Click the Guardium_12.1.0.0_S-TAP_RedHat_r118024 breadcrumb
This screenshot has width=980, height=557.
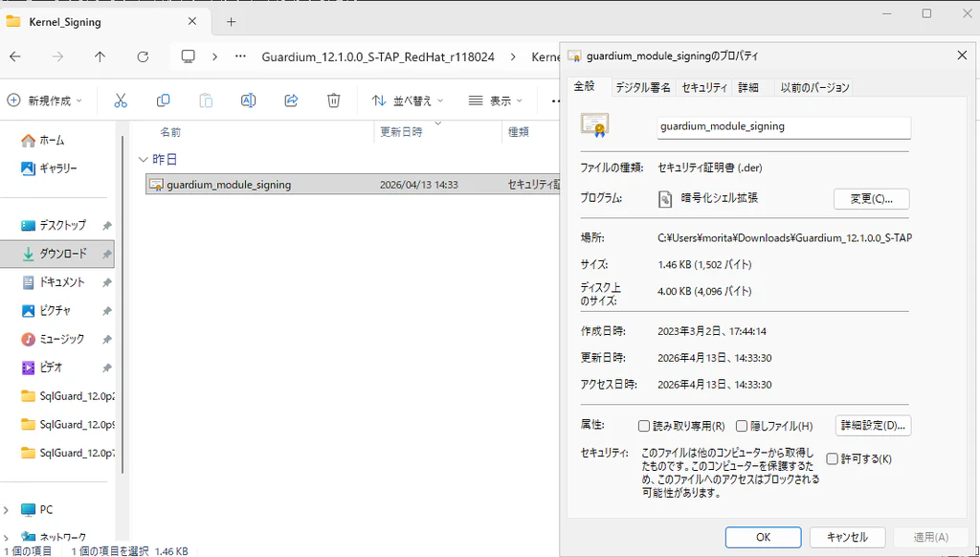click(377, 56)
